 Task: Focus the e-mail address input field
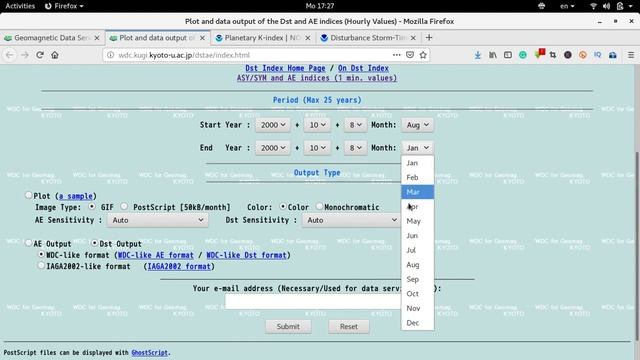313,302
